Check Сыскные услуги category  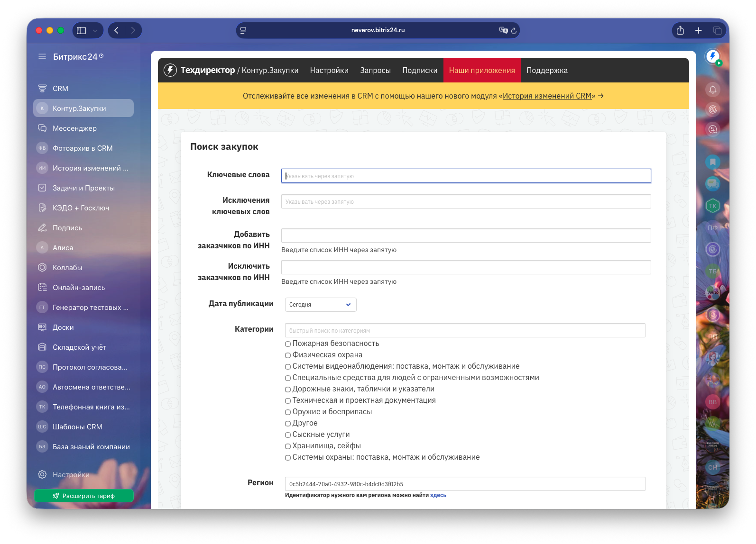tap(288, 435)
